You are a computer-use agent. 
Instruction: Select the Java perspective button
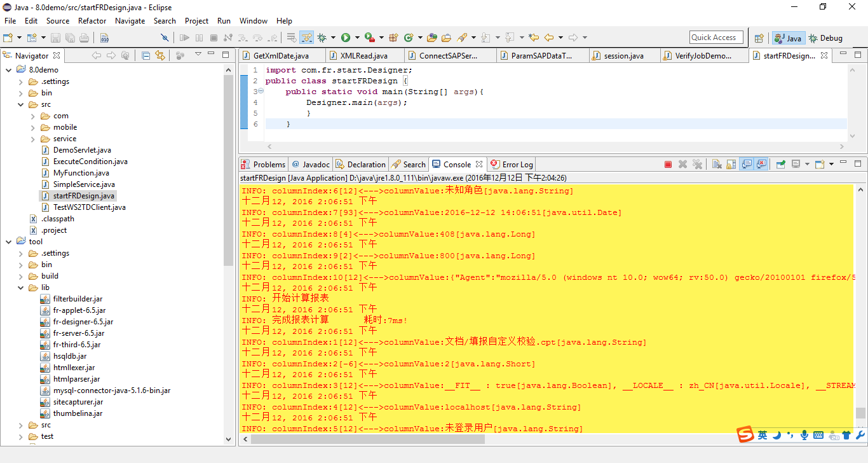point(788,38)
